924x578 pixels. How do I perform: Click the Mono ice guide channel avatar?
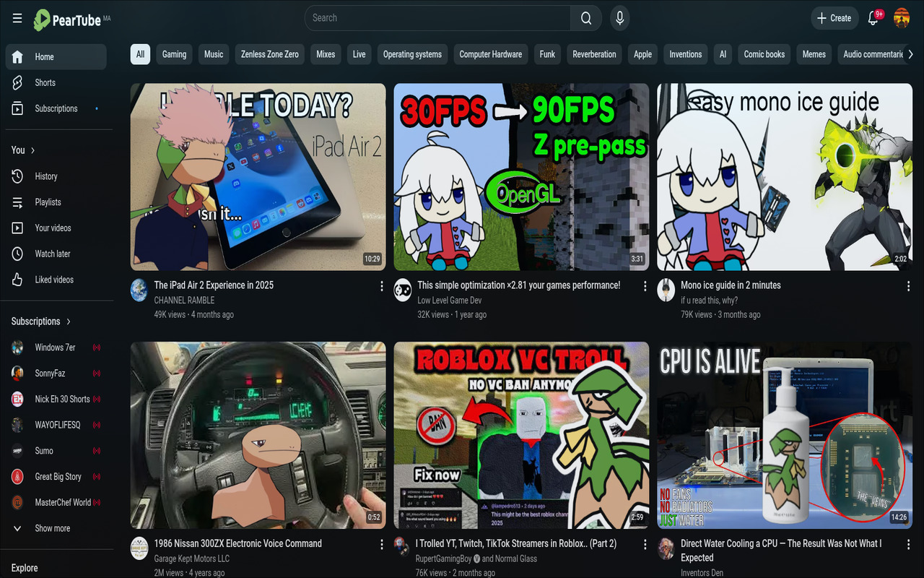click(x=666, y=290)
